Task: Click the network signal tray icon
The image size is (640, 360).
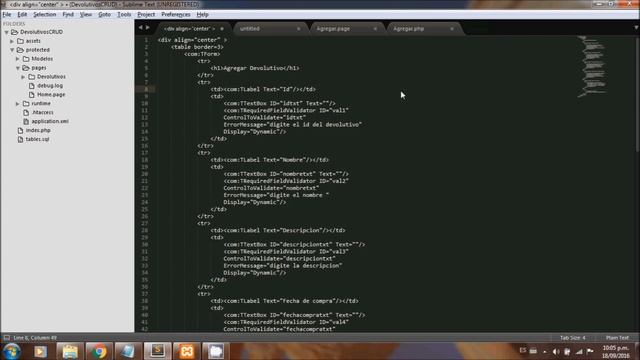Action: 579,351
